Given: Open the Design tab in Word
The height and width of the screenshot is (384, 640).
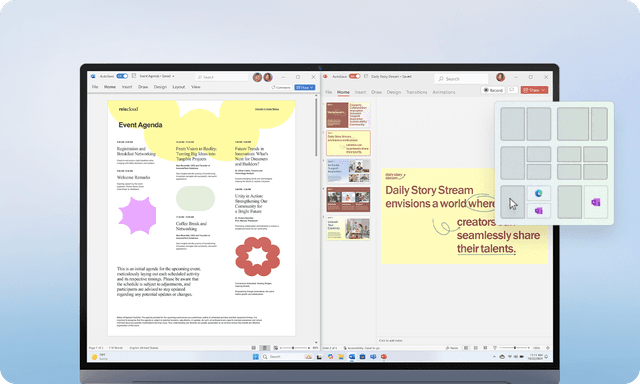Looking at the screenshot, I should click(160, 87).
